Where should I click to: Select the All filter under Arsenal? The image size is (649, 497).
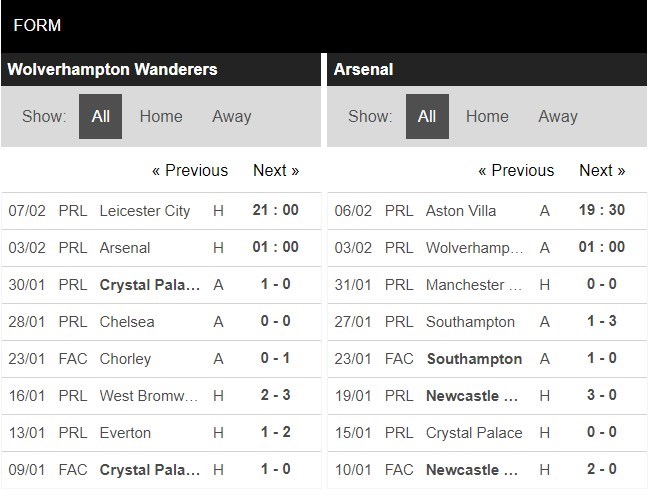[x=427, y=116]
